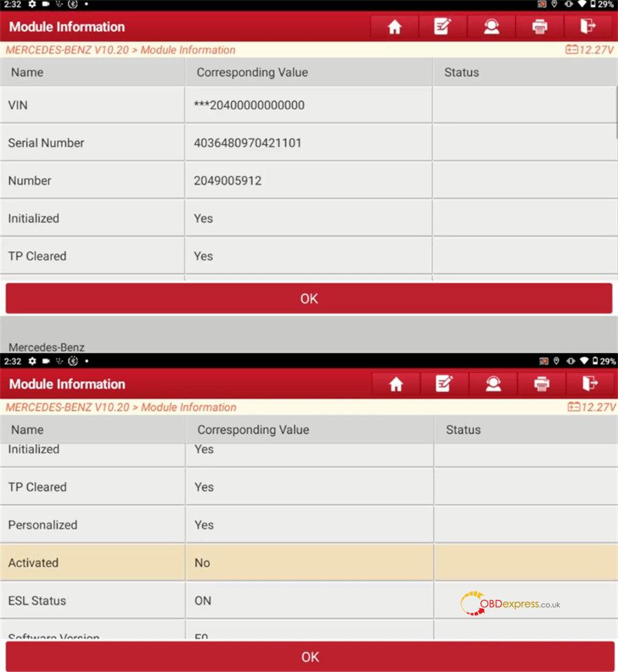
Task: Open the notes/edit icon in the upper toolbar
Action: pos(443,27)
